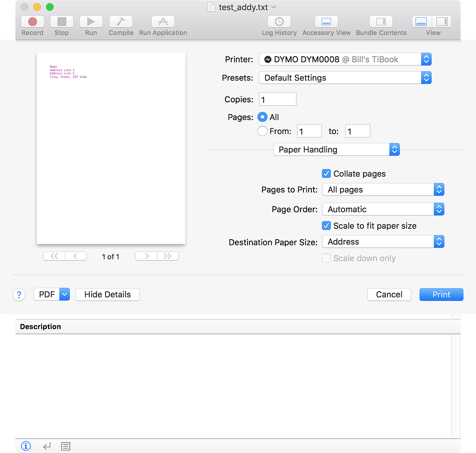Click the Scale down only checkbox

coord(326,258)
